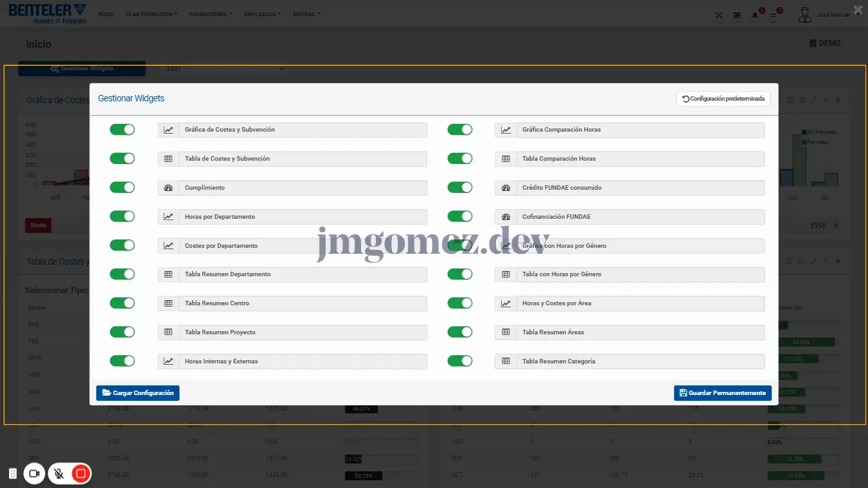Disable the Gráfica de Costes y Subvención toggle
This screenshot has height=488, width=868.
(x=122, y=130)
